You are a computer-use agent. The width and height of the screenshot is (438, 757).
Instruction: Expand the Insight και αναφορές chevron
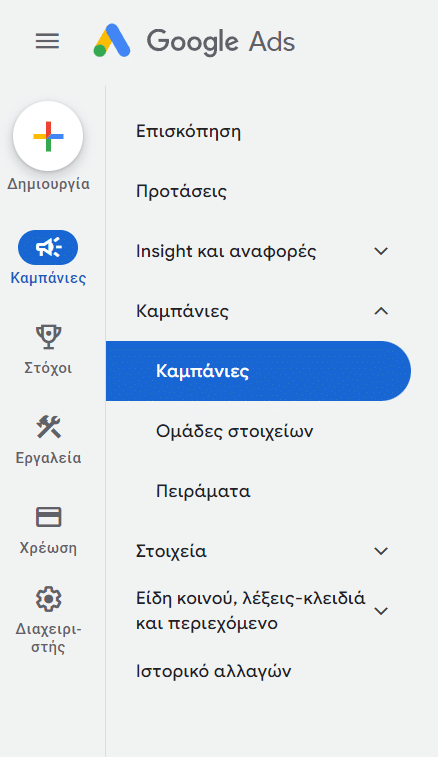(x=381, y=251)
